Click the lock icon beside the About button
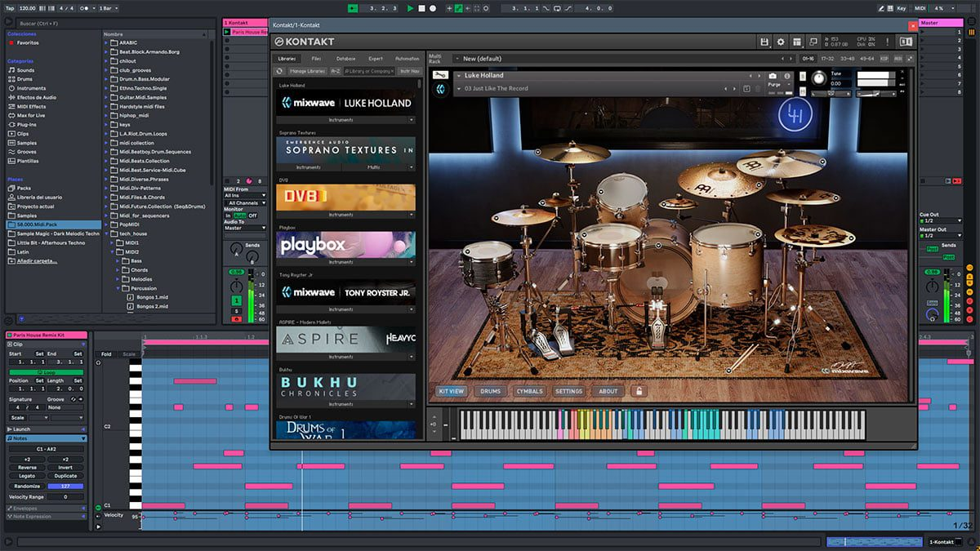This screenshot has width=980, height=551. [x=639, y=391]
